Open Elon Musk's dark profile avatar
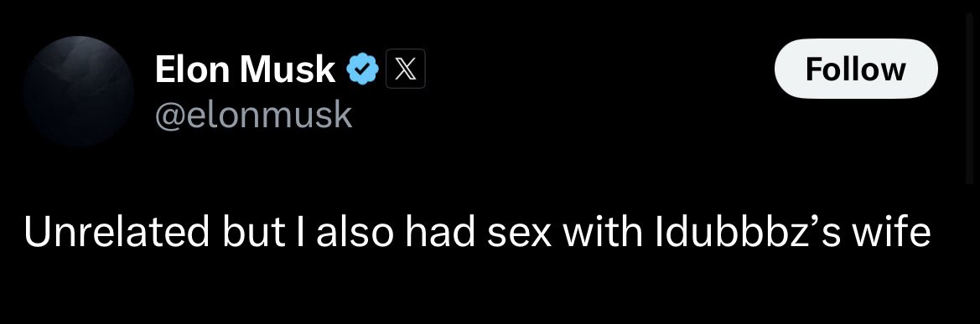 point(79,91)
